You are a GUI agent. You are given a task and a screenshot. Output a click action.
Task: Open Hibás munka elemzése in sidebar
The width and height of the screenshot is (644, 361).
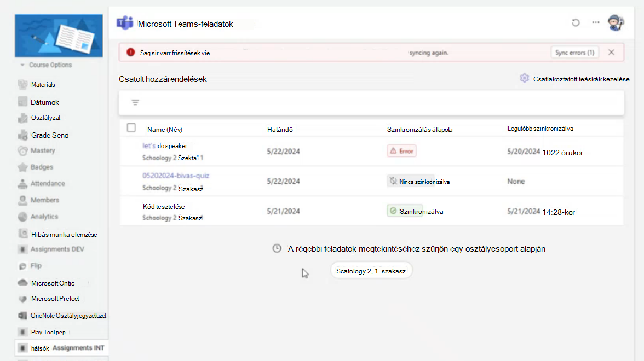tap(64, 234)
